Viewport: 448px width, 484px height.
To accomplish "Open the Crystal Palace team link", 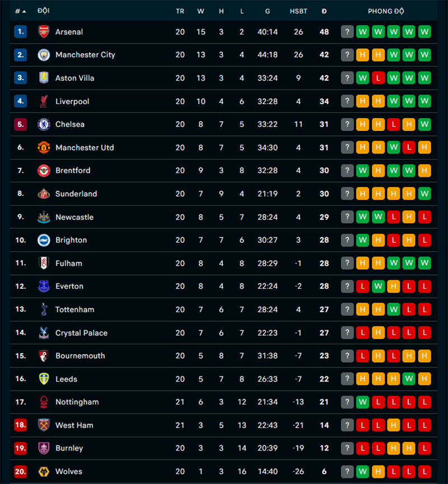I will [x=81, y=333].
